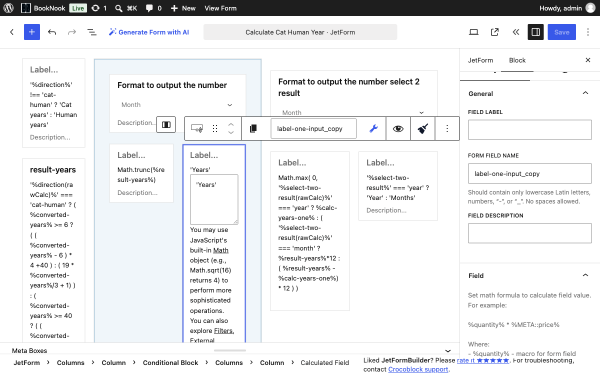This screenshot has height=375, width=600.
Task: Open the Calculate Cat Human Year document title bar
Action: [x=300, y=32]
